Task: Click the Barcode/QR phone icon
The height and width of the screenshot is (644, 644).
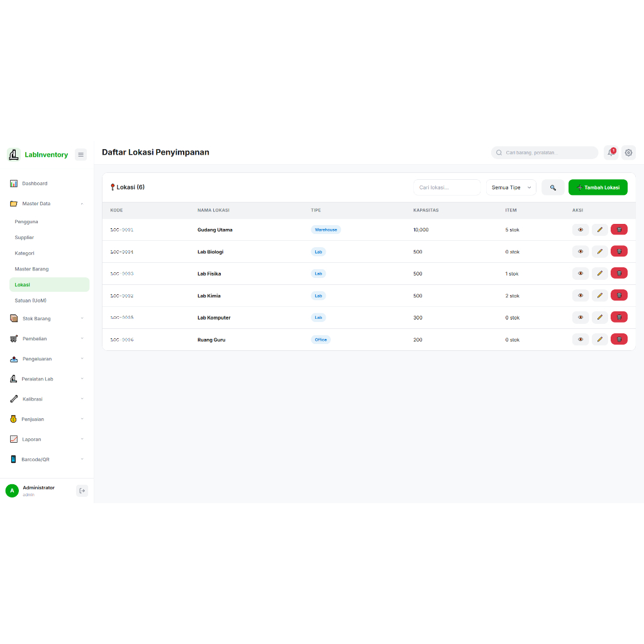Action: [x=13, y=459]
